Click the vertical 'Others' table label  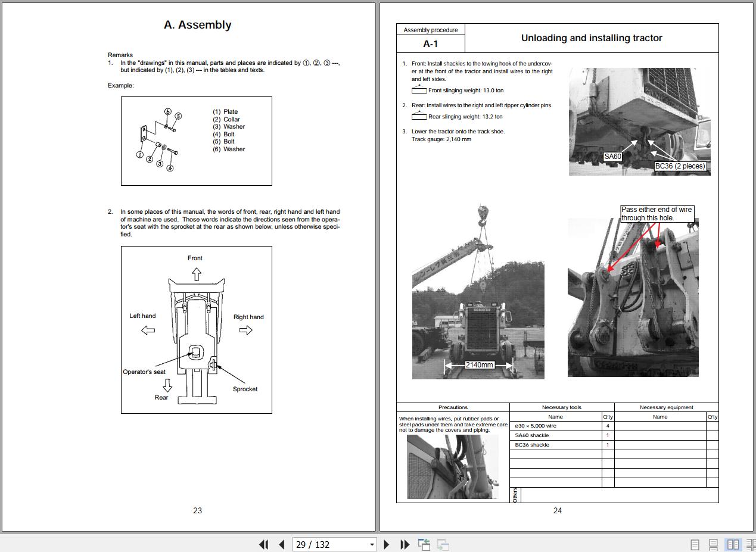click(x=515, y=495)
